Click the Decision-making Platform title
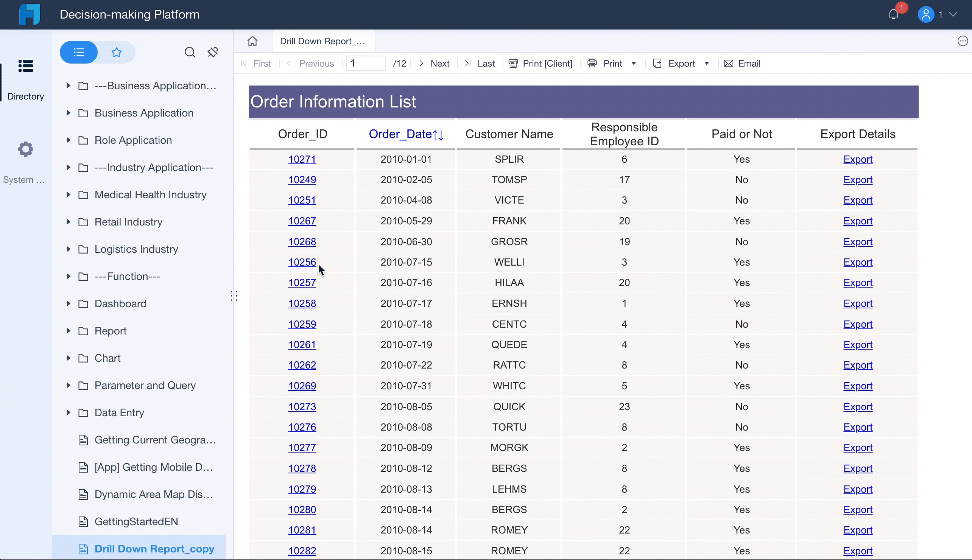 click(129, 15)
